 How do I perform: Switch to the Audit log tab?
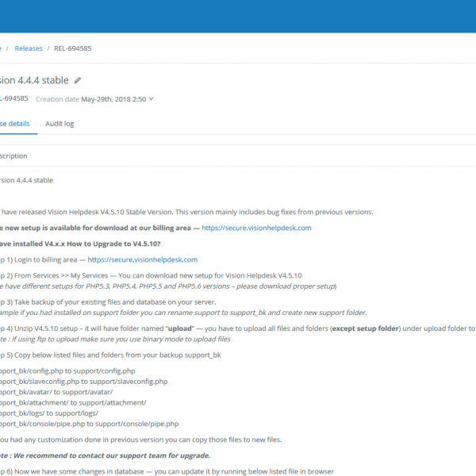(59, 124)
